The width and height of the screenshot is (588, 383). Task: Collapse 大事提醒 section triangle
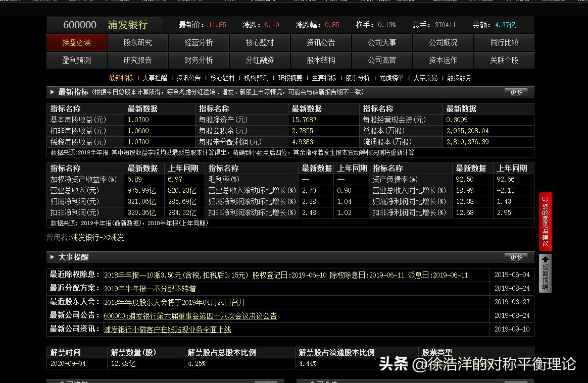coord(52,257)
